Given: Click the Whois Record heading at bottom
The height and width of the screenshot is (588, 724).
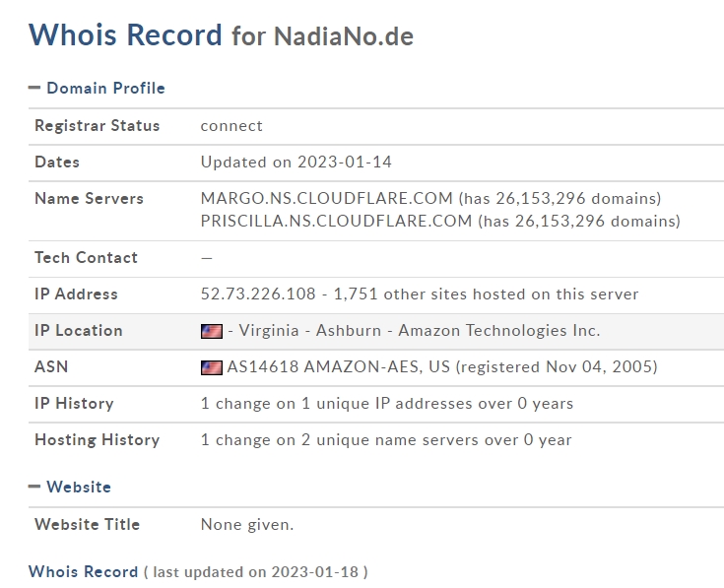Looking at the screenshot, I should pyautogui.click(x=83, y=572).
